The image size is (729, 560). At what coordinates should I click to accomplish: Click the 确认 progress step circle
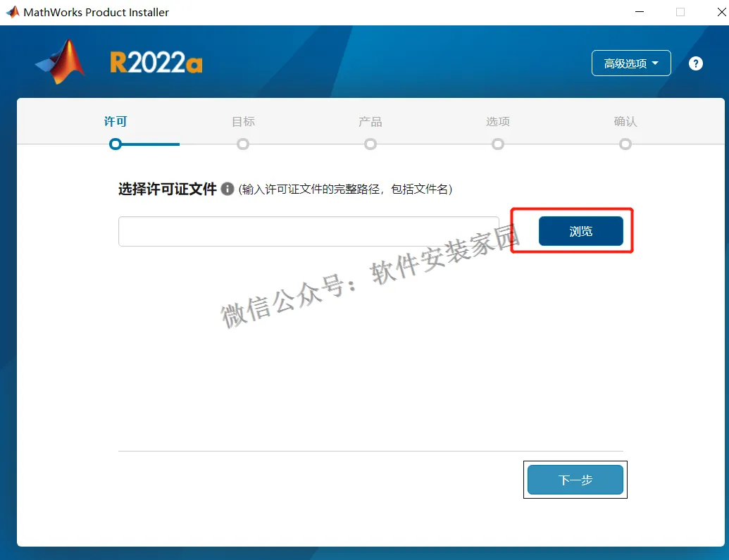tap(625, 144)
